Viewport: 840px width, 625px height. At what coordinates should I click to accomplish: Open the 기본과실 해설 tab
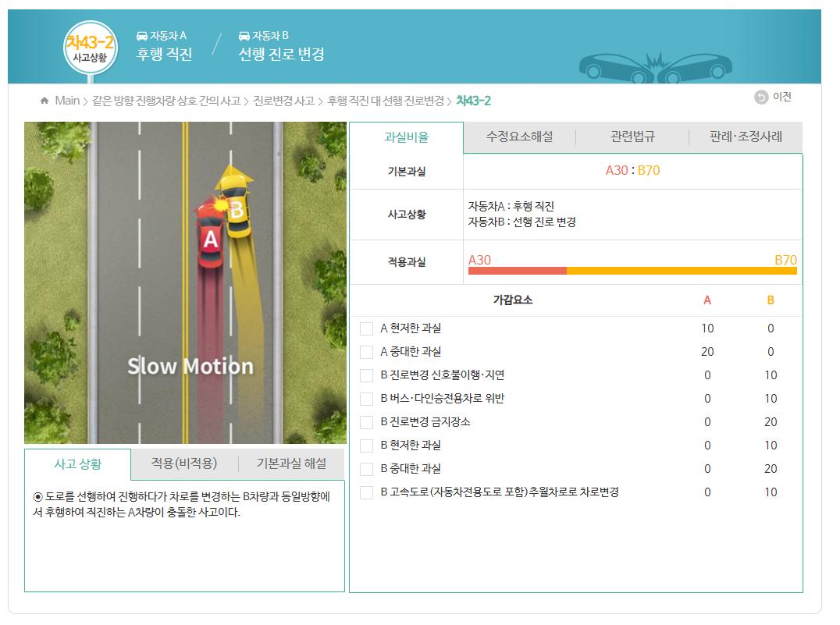(x=291, y=463)
